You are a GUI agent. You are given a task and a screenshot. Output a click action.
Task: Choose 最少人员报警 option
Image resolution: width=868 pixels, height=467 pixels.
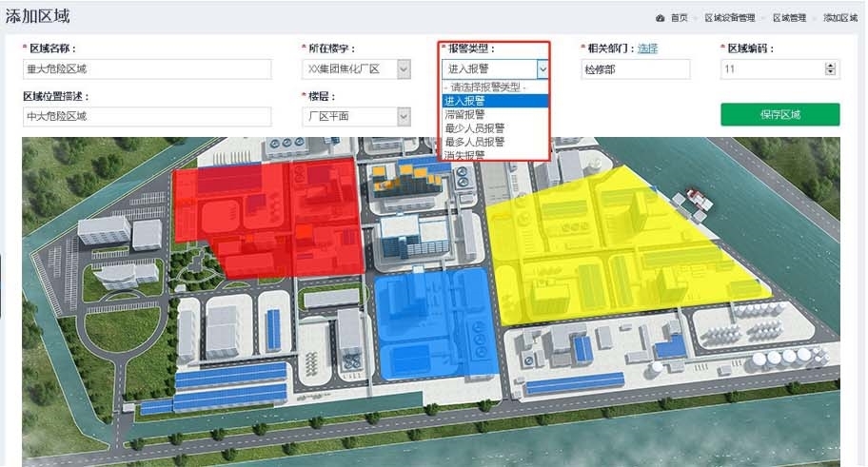(474, 127)
